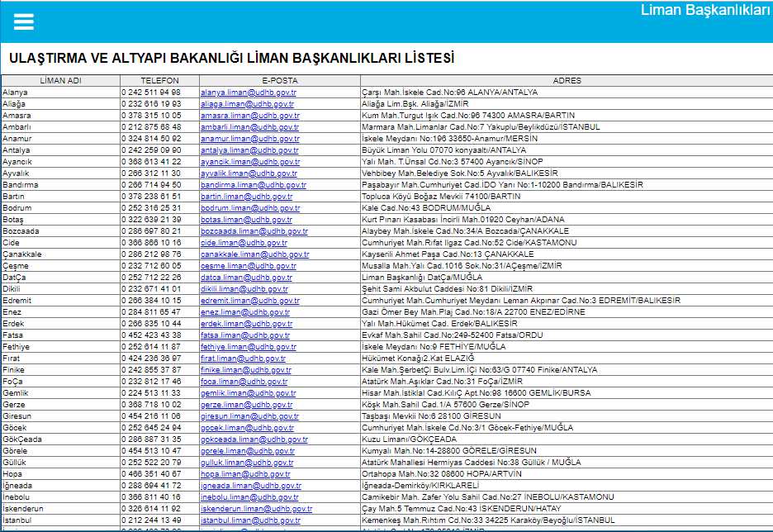The width and height of the screenshot is (773, 532).
Task: Click address İğneada-Demirköy/KIRKLARELİ
Action: coord(420,486)
